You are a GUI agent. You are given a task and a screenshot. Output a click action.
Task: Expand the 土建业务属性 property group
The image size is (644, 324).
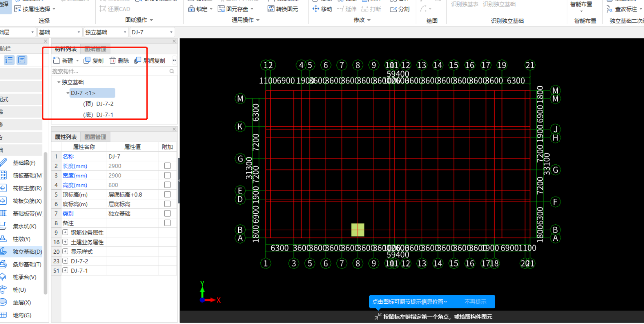(x=65, y=242)
